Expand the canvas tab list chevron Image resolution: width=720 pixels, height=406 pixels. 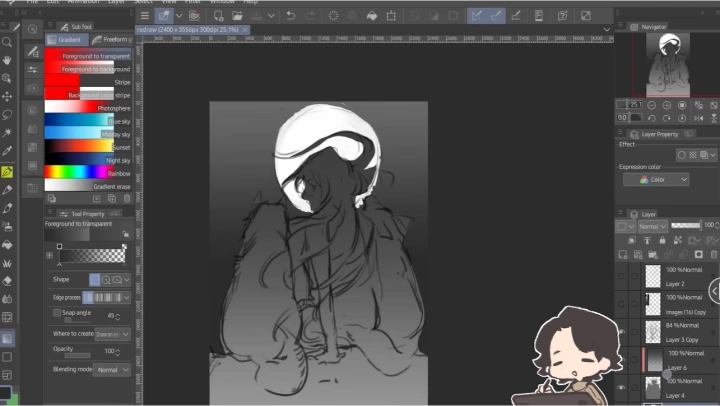[607, 30]
